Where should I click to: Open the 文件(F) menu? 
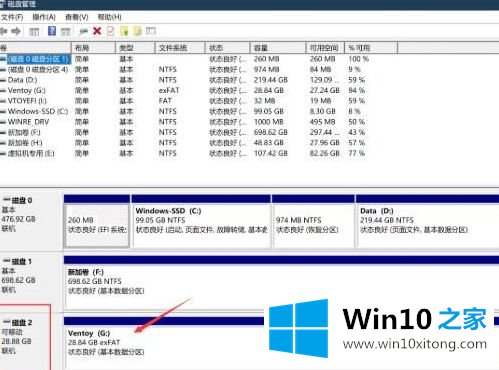12,17
